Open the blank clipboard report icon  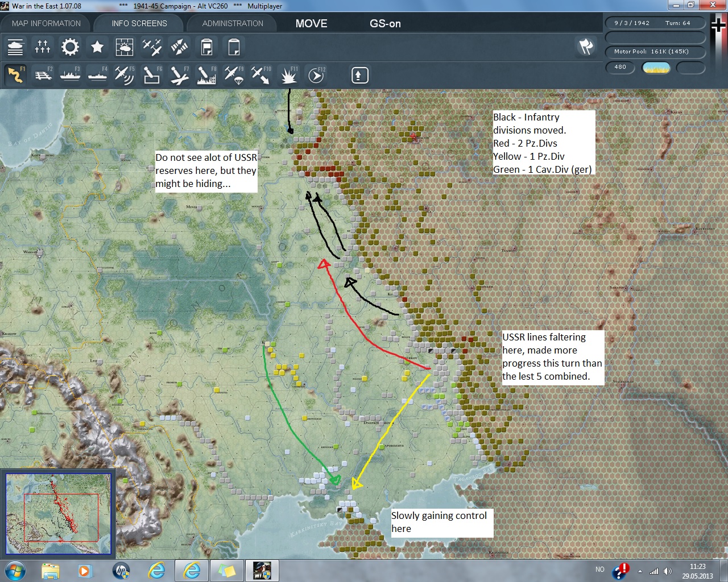click(234, 47)
